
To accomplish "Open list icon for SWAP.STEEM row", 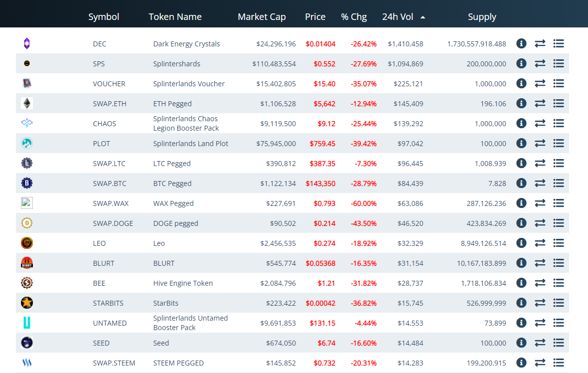I will [559, 363].
